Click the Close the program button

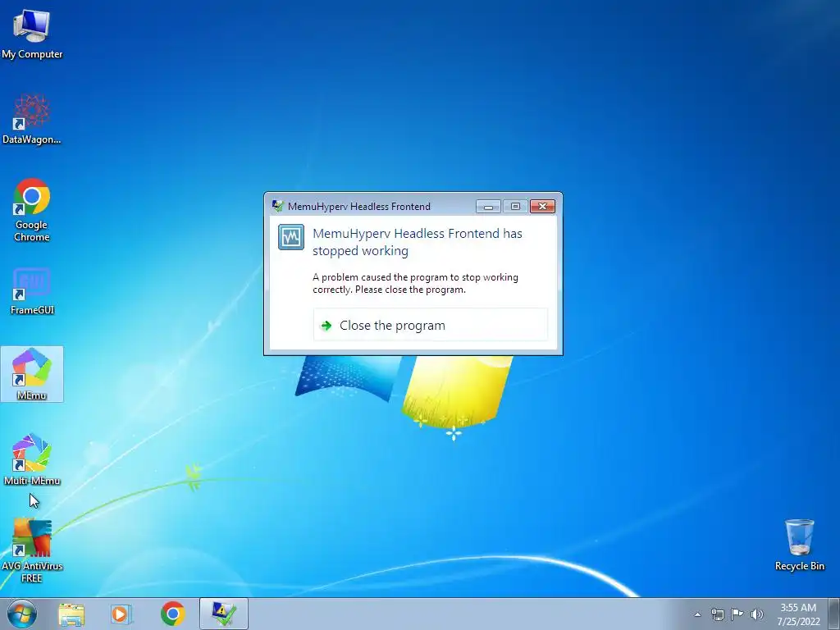coord(430,325)
